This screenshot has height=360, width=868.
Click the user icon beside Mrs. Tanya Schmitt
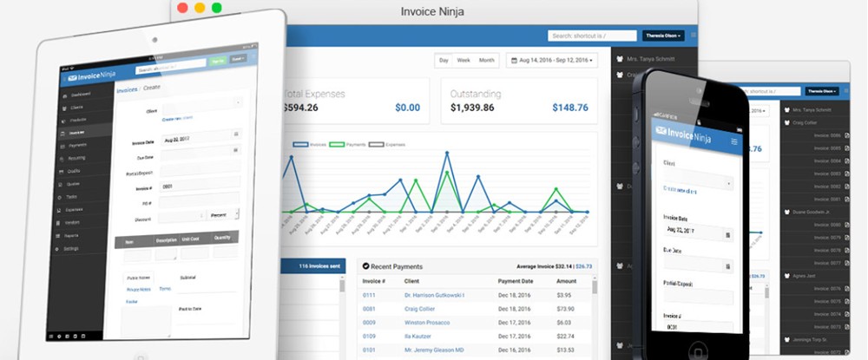pyautogui.click(x=619, y=59)
